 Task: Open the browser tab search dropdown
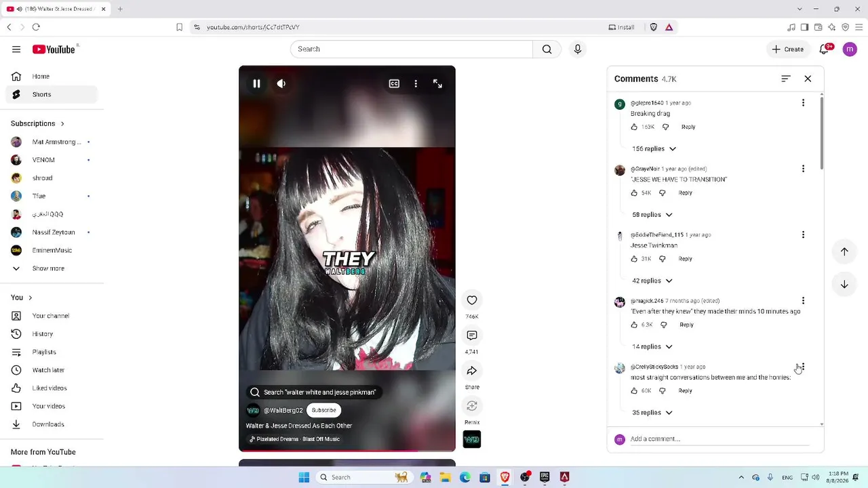point(800,9)
